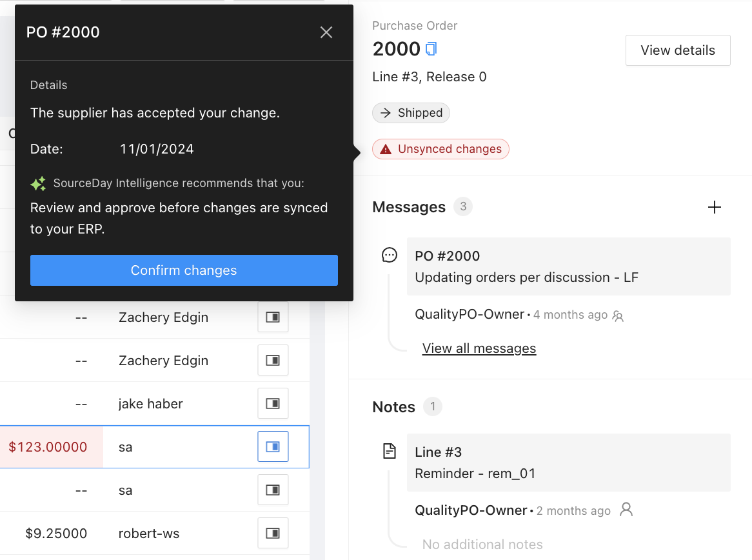The image size is (752, 560).
Task: Open the Line #3 reminder note
Action: pyautogui.click(x=568, y=463)
